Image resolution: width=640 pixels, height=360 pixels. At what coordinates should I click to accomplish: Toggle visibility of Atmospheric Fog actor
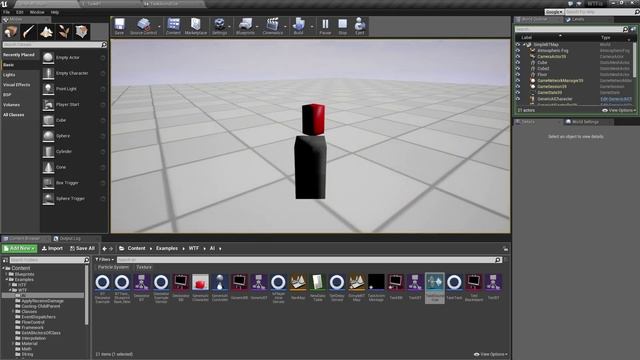tap(518, 51)
